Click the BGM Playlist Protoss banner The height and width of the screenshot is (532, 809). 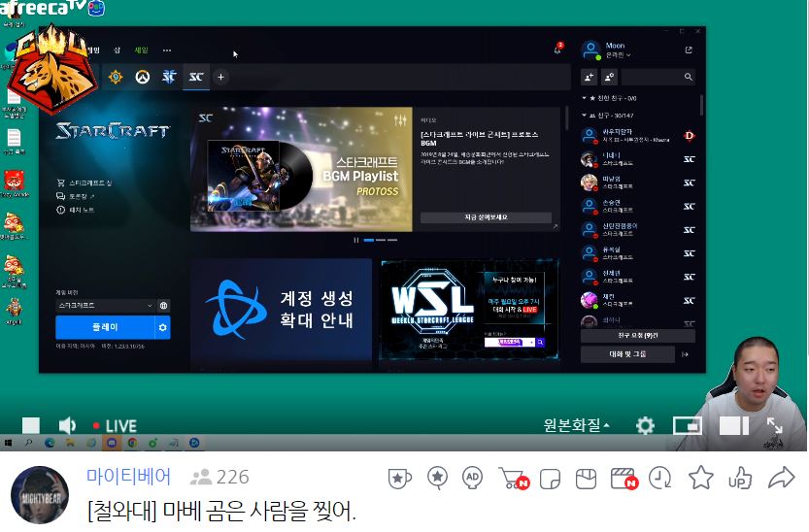coord(301,169)
